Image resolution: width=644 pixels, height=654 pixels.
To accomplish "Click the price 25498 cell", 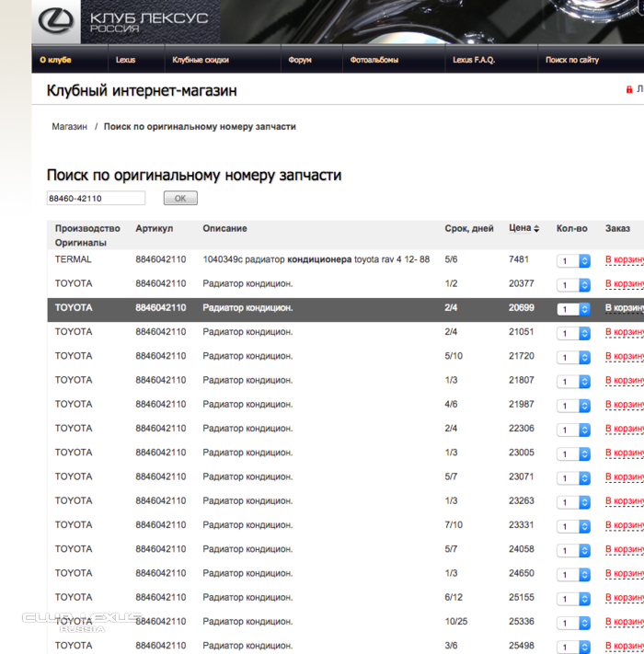I will coord(522,646).
